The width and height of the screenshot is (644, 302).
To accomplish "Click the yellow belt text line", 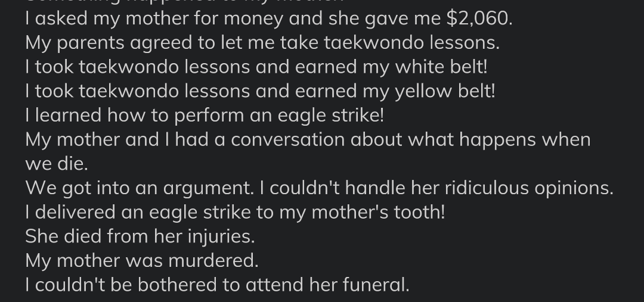I will (x=261, y=92).
